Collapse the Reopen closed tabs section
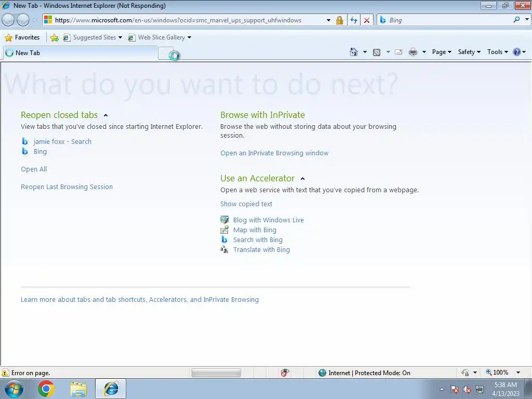The image size is (532, 399). coord(105,115)
